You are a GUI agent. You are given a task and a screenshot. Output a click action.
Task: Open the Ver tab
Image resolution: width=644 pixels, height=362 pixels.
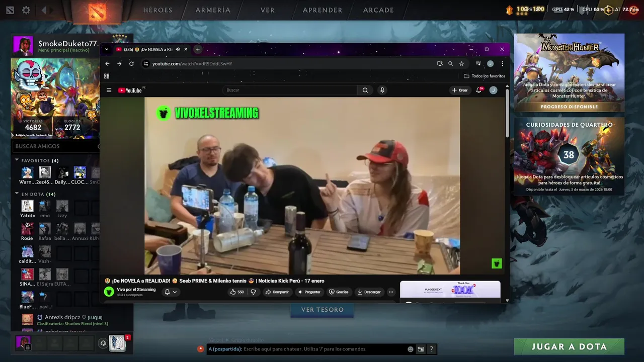[268, 10]
